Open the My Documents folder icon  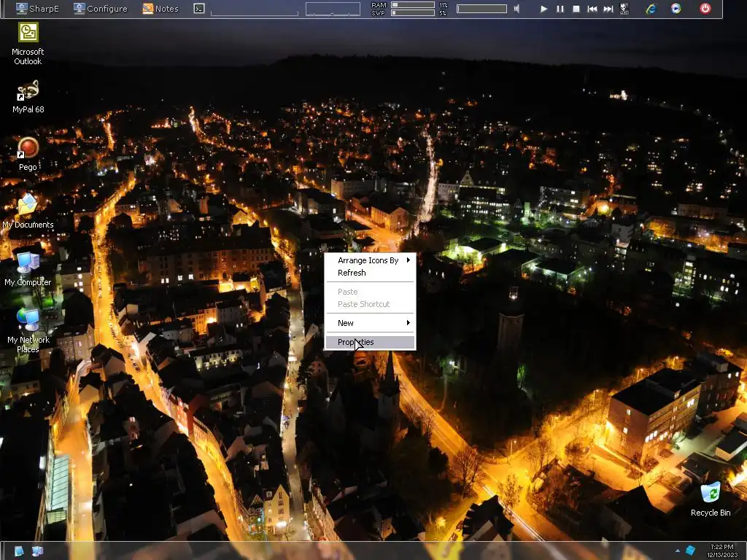[x=28, y=206]
